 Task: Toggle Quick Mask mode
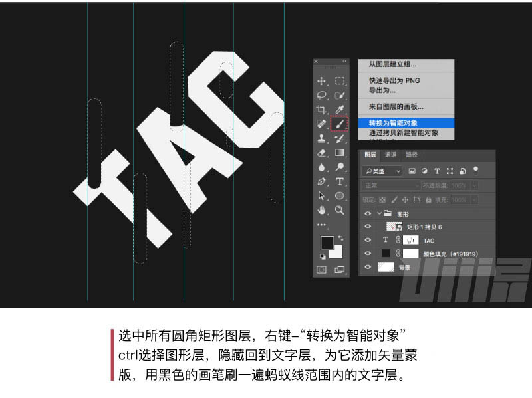(x=321, y=270)
